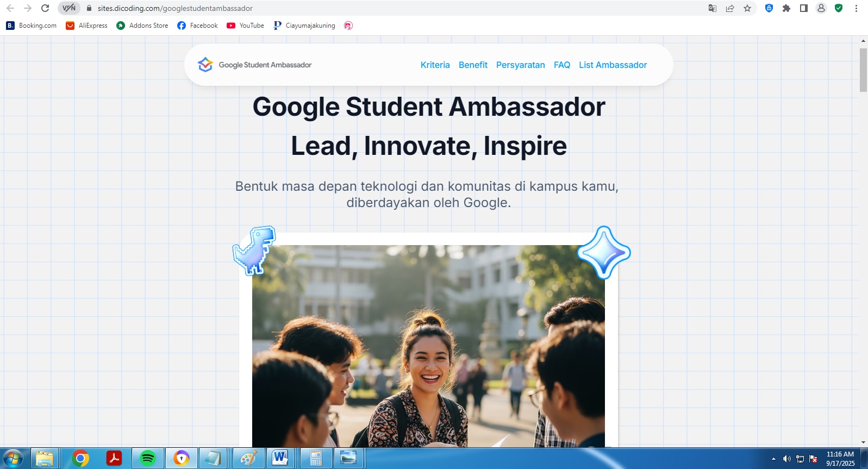Screen dimensions: 868x469
Task: Reload the page with the refresh button
Action: pyautogui.click(x=45, y=8)
